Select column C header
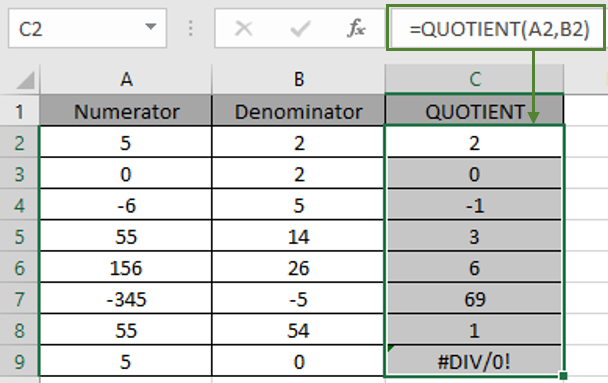Screen dimensions: 608x383 (x=475, y=79)
